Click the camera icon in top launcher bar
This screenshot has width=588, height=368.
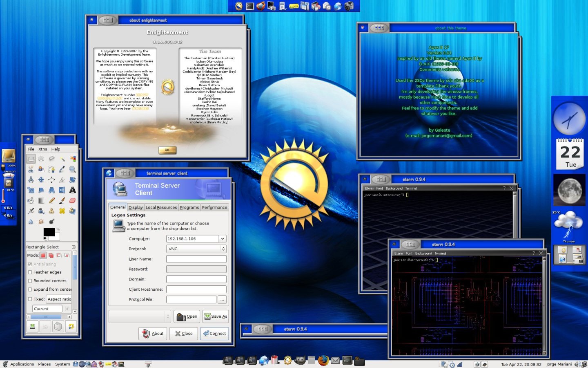pos(349,6)
